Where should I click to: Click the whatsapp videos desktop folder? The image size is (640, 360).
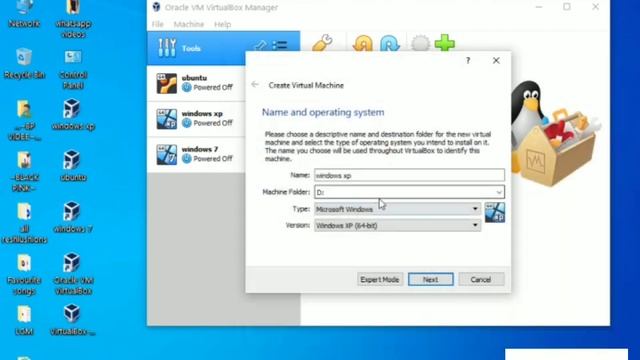pos(73,19)
